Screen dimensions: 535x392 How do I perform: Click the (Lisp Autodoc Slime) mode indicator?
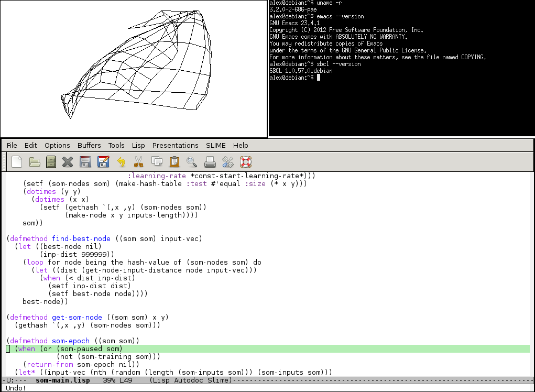click(190, 380)
